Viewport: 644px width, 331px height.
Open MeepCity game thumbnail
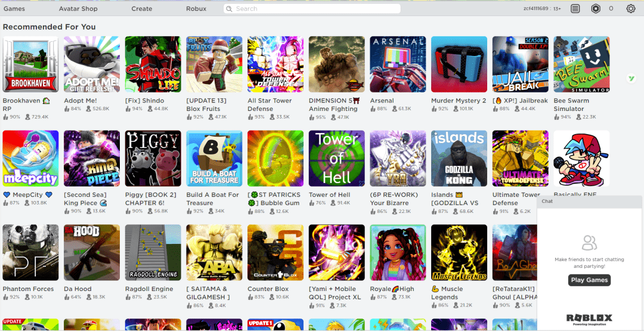pos(30,159)
